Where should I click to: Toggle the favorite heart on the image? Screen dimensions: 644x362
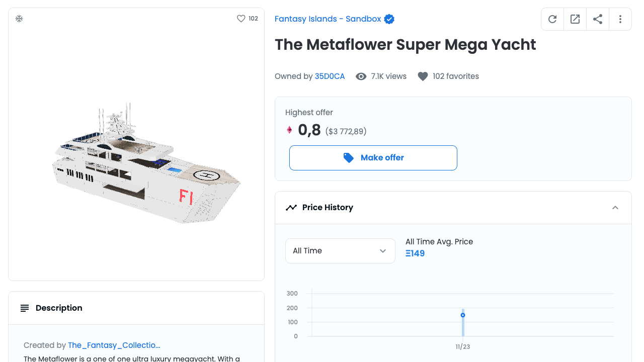pos(241,19)
